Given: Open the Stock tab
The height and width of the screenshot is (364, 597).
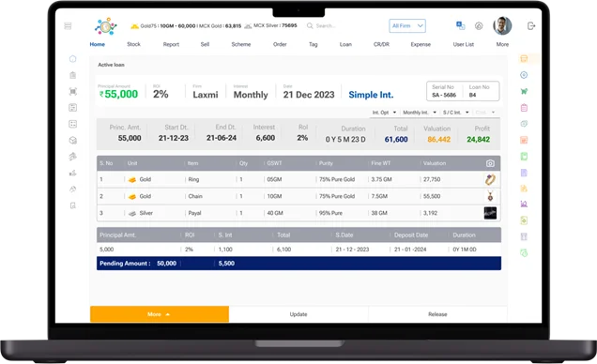Looking at the screenshot, I should [133, 44].
